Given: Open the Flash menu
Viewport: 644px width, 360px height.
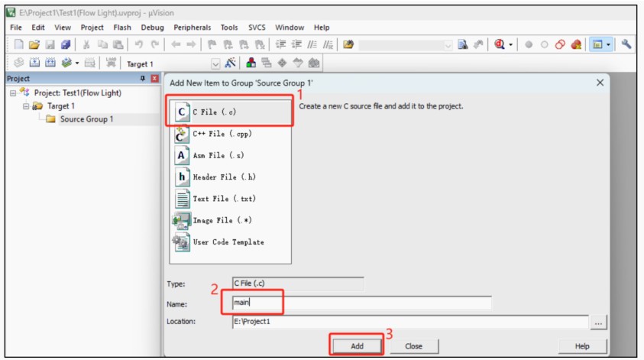Looking at the screenshot, I should click(122, 28).
